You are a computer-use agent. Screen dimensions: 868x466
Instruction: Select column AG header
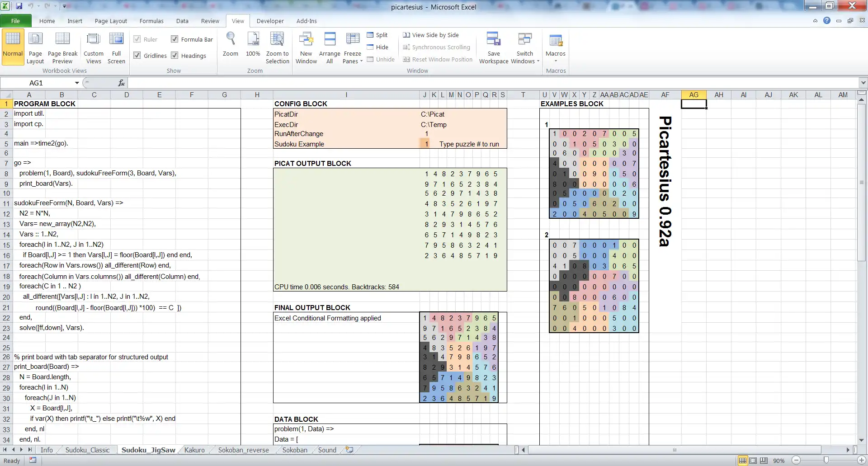pyautogui.click(x=693, y=95)
